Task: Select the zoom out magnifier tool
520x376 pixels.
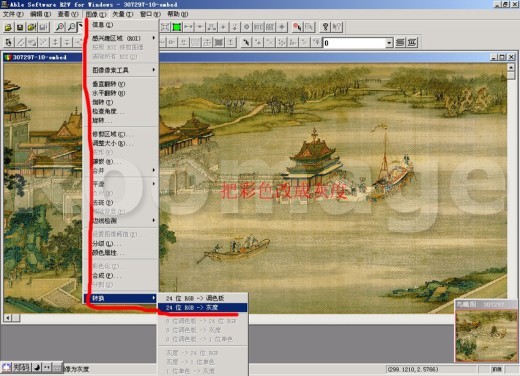Action: [71, 27]
